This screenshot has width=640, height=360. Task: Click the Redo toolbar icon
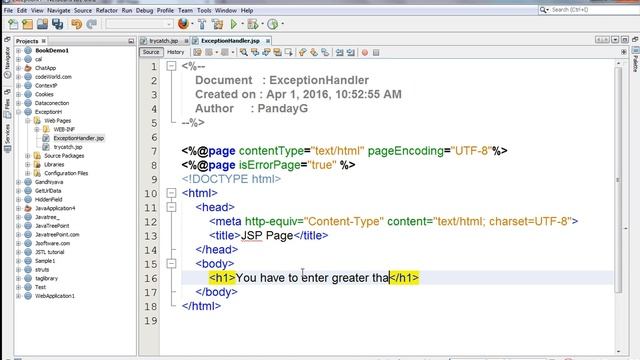point(91,24)
